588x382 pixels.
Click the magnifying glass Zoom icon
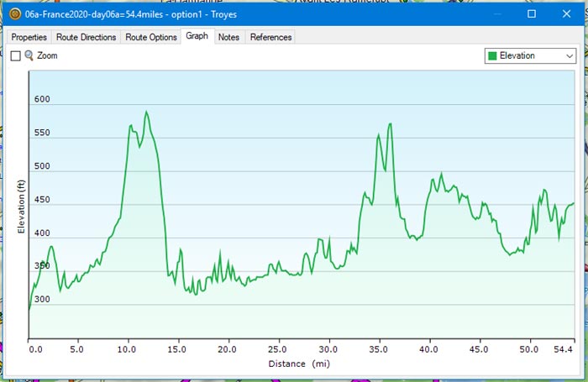[29, 55]
